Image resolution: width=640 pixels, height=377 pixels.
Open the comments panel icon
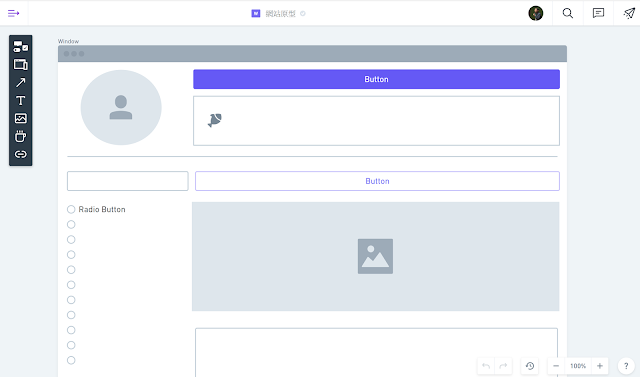(598, 13)
